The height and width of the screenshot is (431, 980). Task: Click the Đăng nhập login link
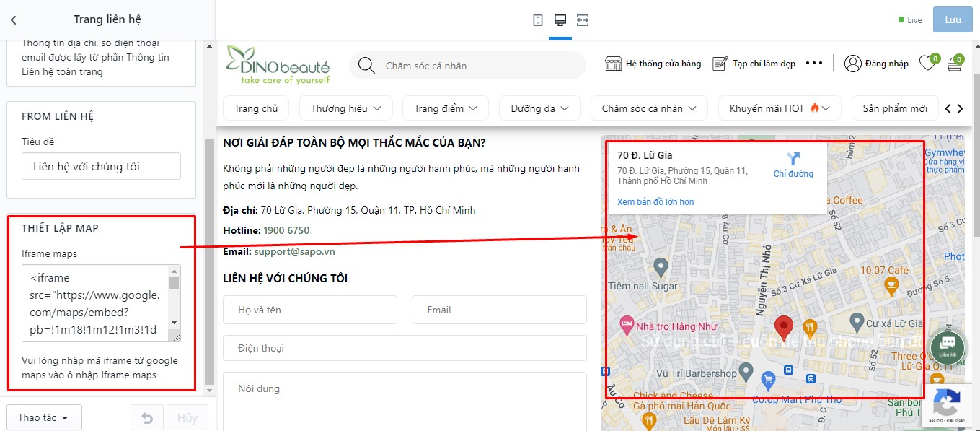(886, 64)
